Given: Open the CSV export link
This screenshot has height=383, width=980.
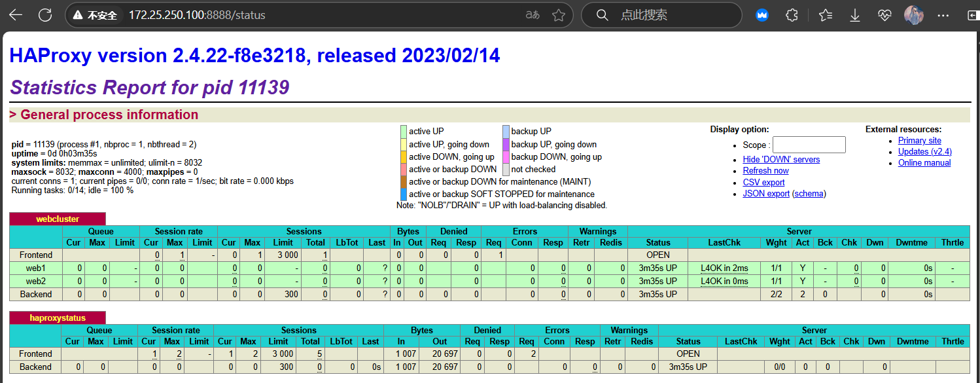Looking at the screenshot, I should [763, 182].
